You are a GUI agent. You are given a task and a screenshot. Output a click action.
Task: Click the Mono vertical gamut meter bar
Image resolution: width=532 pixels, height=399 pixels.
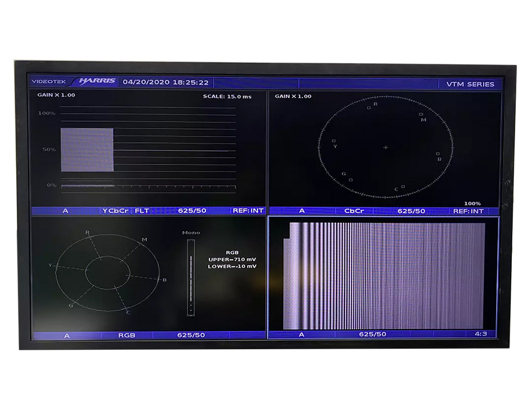pos(190,278)
